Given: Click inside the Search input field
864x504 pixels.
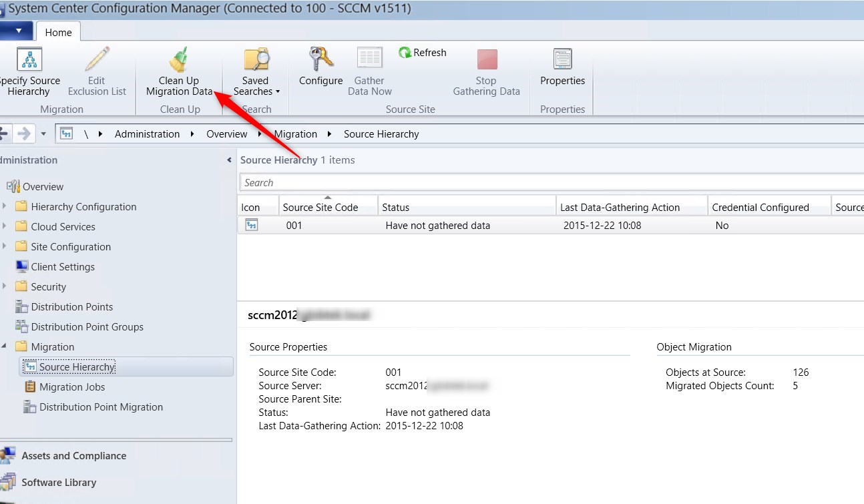Looking at the screenshot, I should [467, 182].
